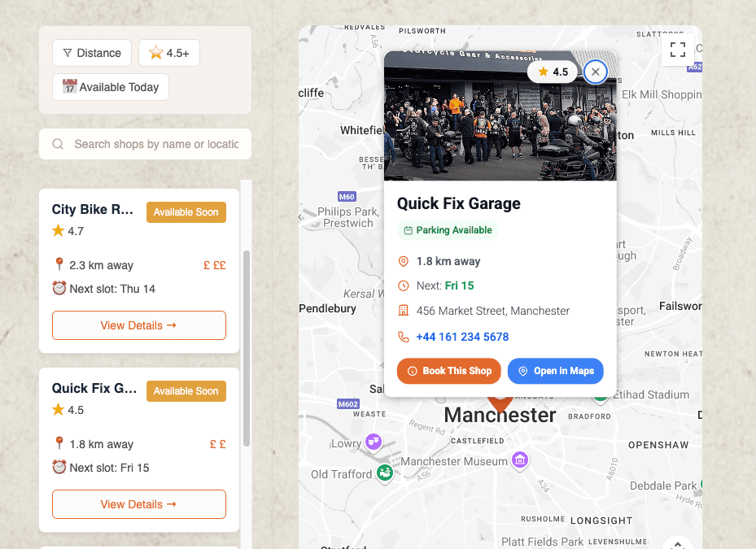Viewport: 756px width, 549px height.
Task: View Details for Quick Fix Garage card
Action: [139, 504]
